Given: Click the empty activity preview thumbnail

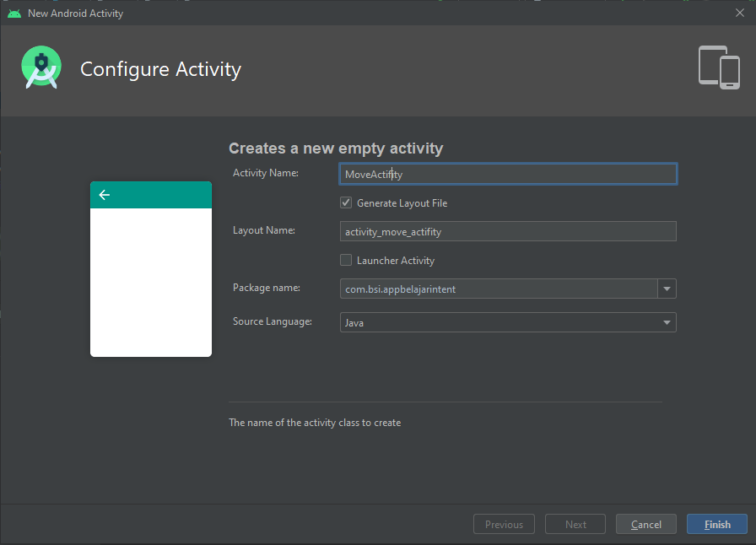Looking at the screenshot, I should 151,269.
